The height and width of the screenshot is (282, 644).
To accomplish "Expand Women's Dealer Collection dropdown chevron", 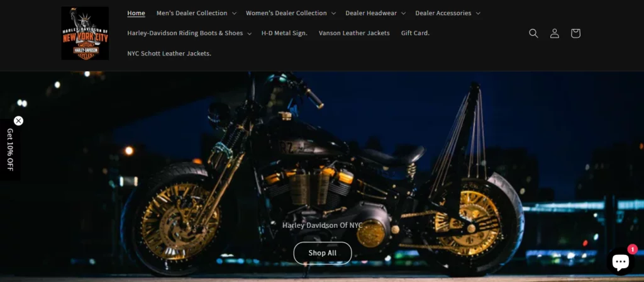I will point(333,13).
